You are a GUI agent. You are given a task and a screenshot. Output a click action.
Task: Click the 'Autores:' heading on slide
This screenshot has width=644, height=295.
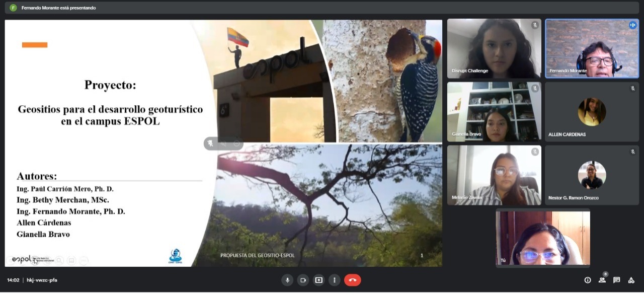click(37, 176)
